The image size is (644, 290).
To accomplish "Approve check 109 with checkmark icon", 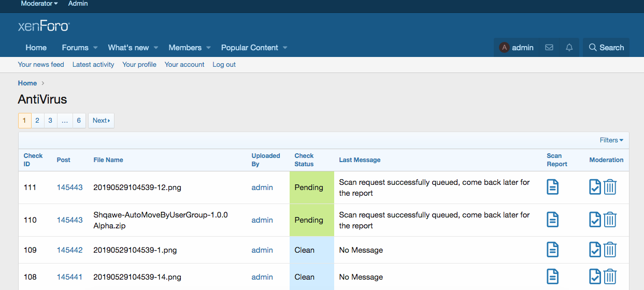I will (x=595, y=250).
